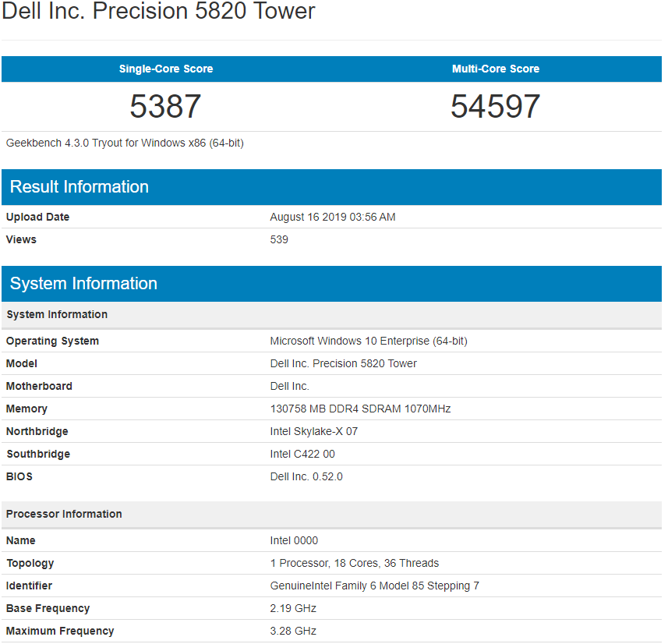The width and height of the screenshot is (668, 644).
Task: Select the value Intel C422 00
Action: 302,454
